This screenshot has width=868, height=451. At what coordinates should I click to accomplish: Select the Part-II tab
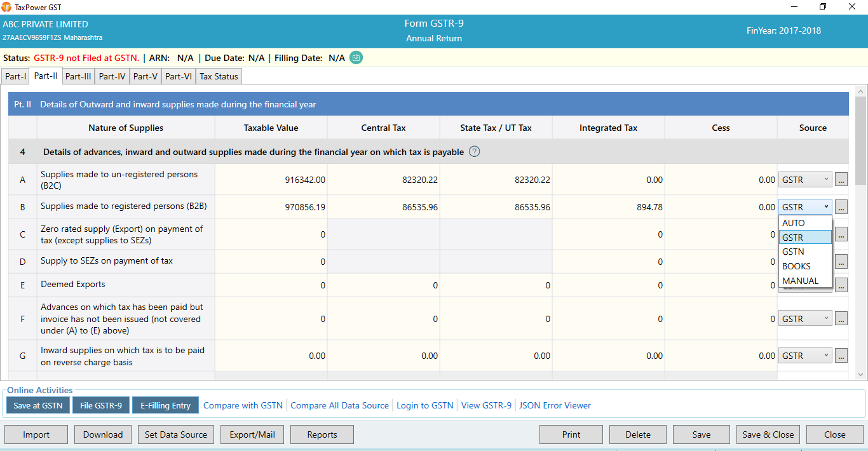[46, 76]
